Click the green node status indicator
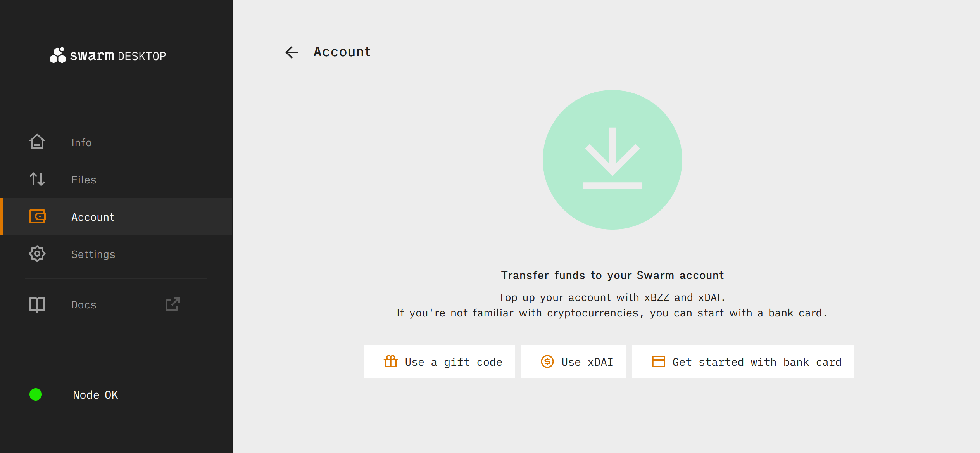 [x=36, y=394]
